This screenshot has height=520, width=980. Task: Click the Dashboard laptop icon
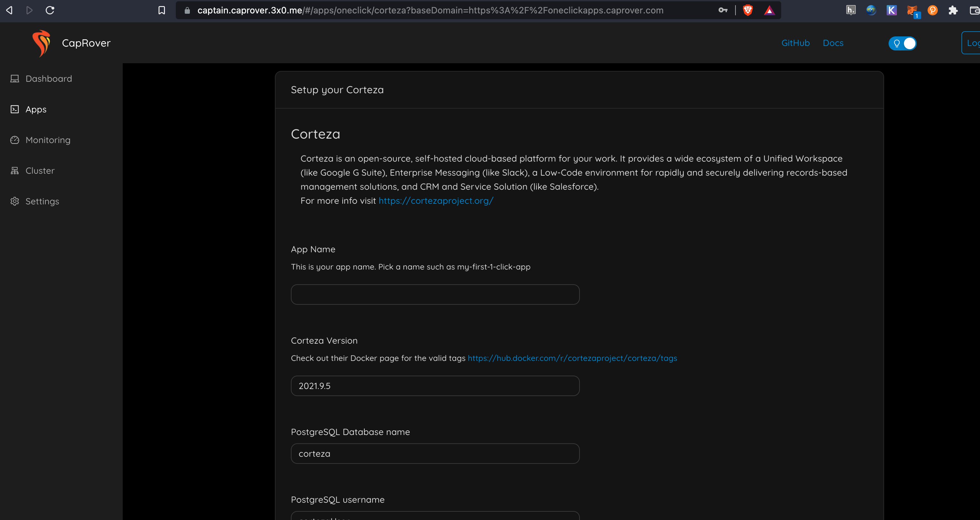[15, 79]
